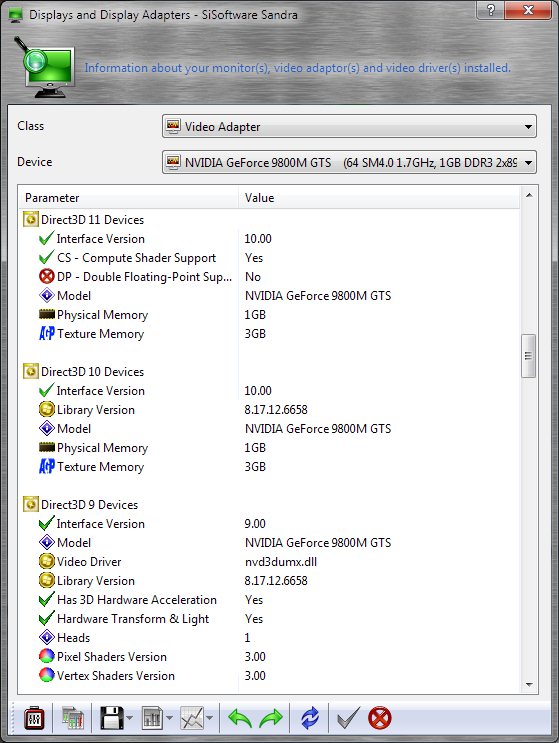Click the Direct3D 10 Devices group icon
Image resolution: width=559 pixels, height=743 pixels.
(x=31, y=372)
